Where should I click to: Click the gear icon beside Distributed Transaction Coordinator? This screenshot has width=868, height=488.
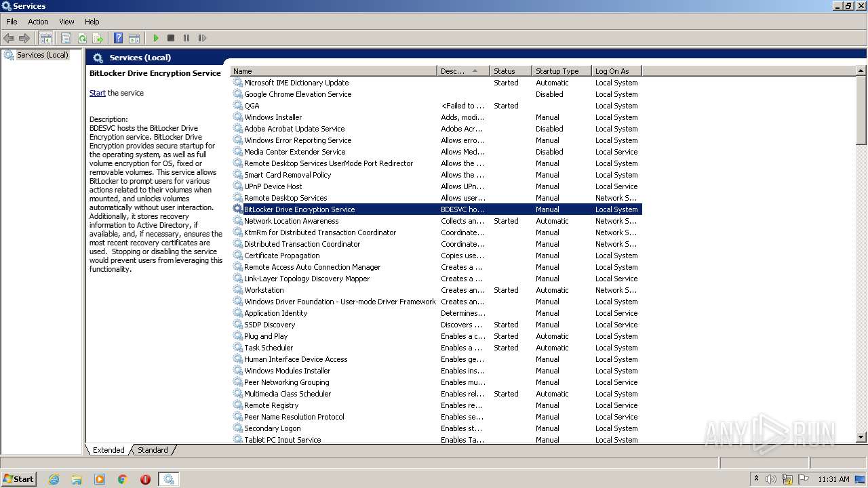[x=238, y=244]
